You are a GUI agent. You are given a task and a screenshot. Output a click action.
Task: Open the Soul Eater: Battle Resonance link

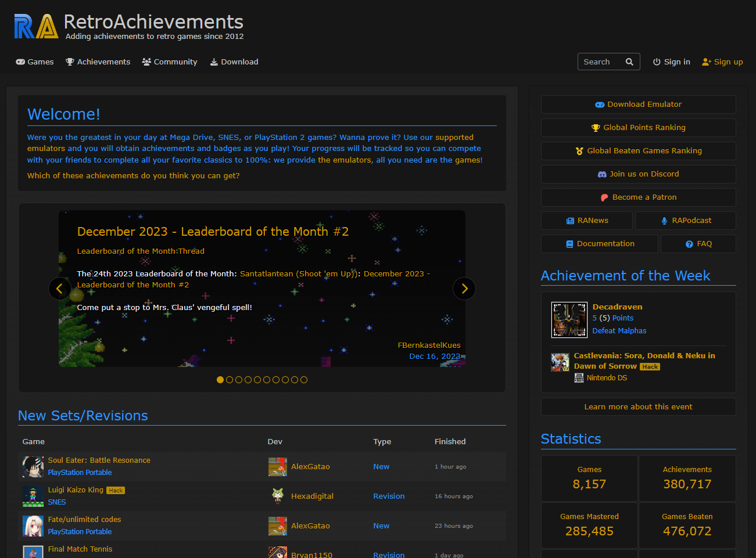point(99,460)
